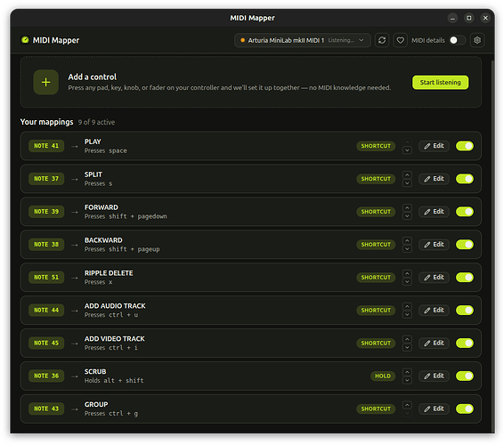Viewport: 504px width, 445px height.
Task: Move PLAY mapping down
Action: 407,150
